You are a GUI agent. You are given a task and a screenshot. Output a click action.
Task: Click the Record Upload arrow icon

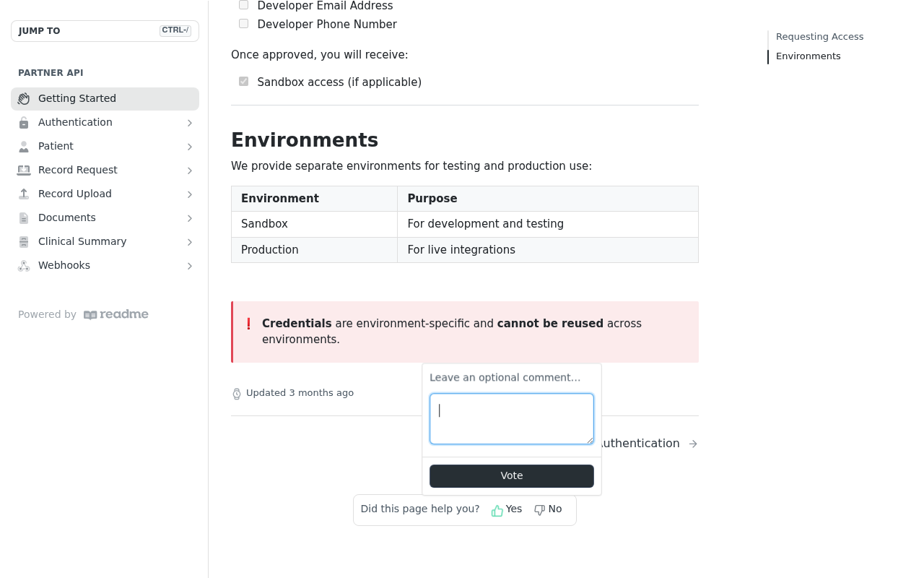tap(24, 194)
